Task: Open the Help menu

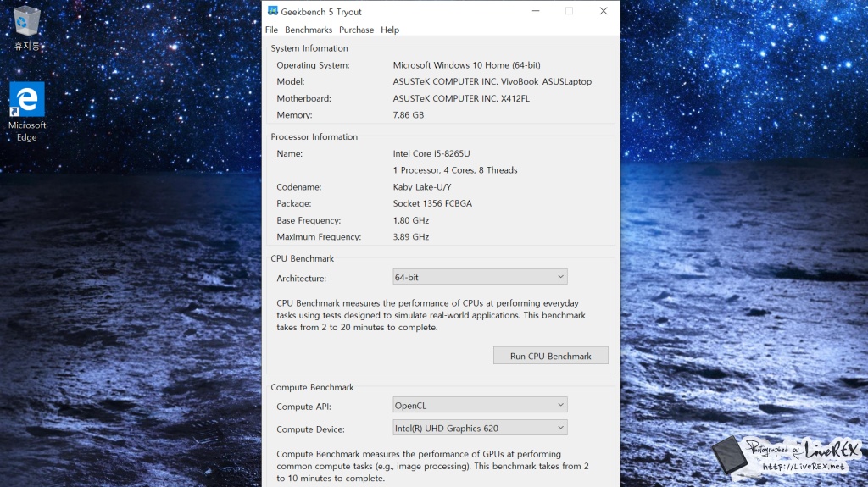Action: coord(390,30)
